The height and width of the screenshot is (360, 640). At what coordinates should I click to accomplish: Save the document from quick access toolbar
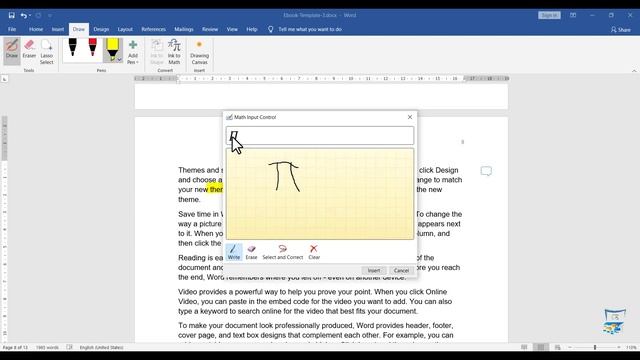point(11,16)
